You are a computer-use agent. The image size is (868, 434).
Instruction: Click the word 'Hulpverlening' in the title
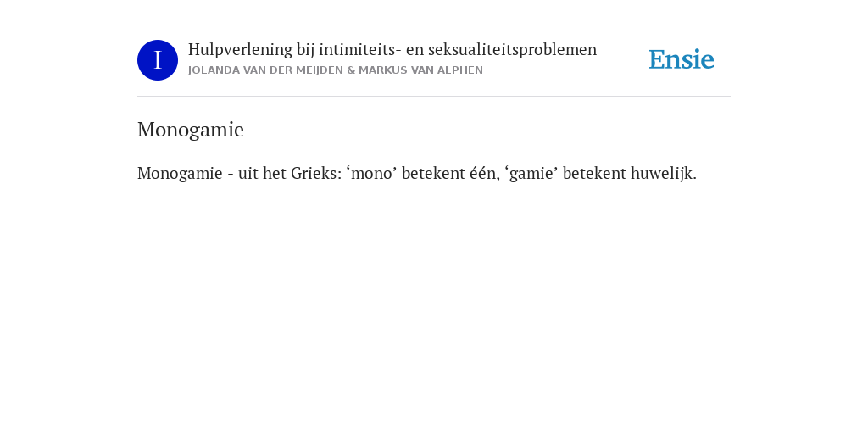[x=240, y=50]
